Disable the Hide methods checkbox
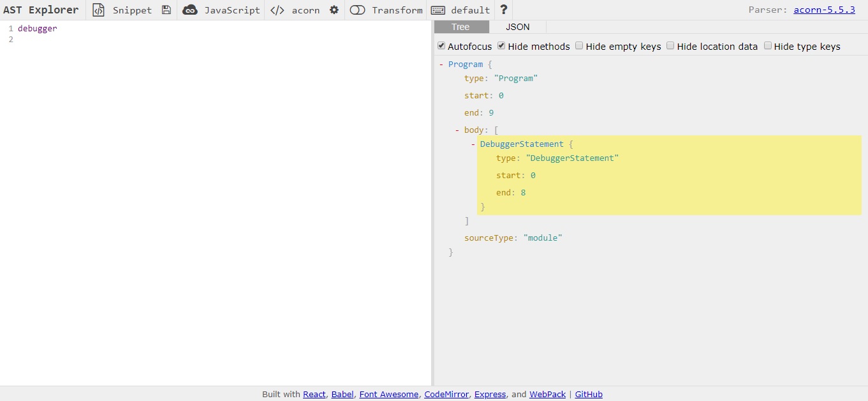The width and height of the screenshot is (868, 401). 501,46
